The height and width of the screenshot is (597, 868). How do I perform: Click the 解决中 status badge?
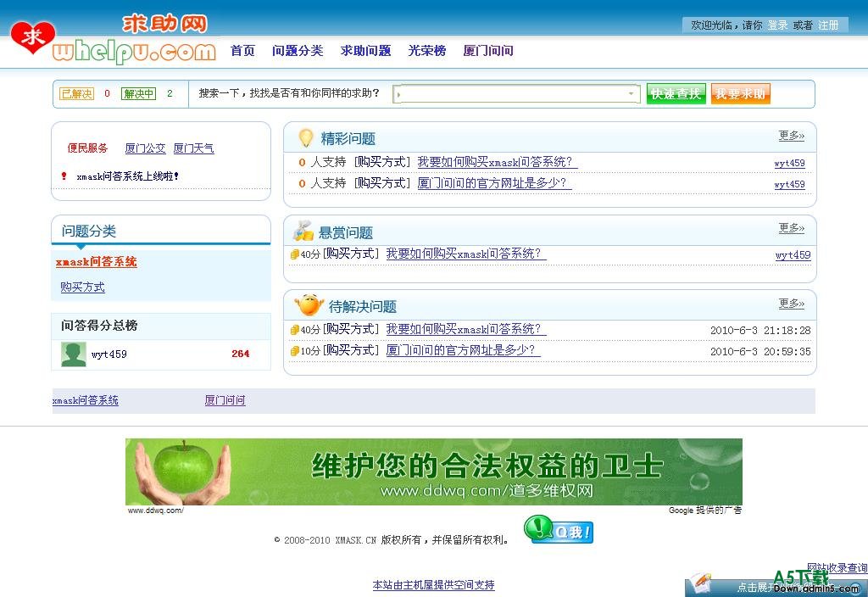(x=138, y=94)
